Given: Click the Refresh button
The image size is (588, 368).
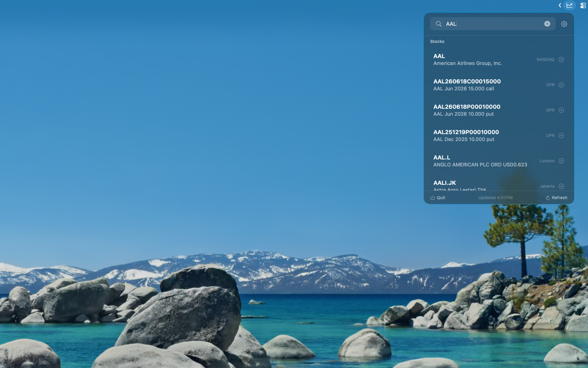Looking at the screenshot, I should [x=559, y=197].
